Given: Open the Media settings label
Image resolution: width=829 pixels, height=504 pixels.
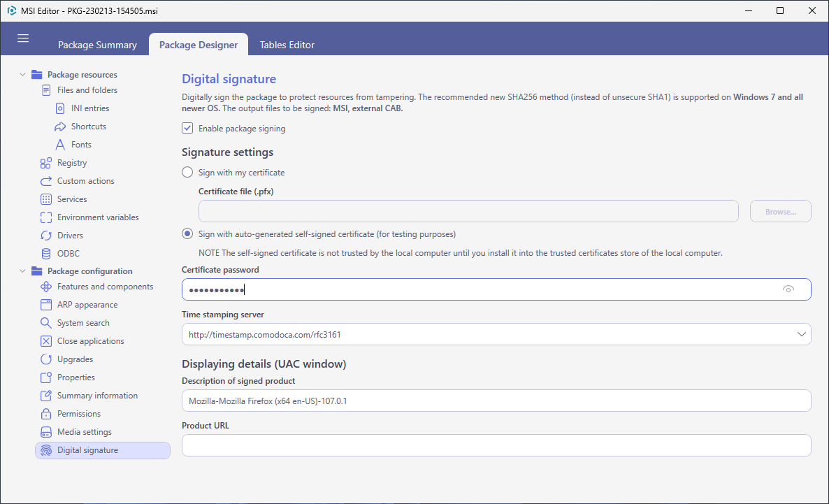Looking at the screenshot, I should coord(85,432).
